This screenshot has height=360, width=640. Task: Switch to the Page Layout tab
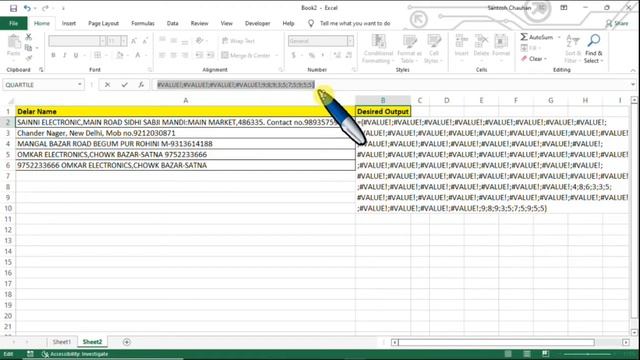pos(103,23)
